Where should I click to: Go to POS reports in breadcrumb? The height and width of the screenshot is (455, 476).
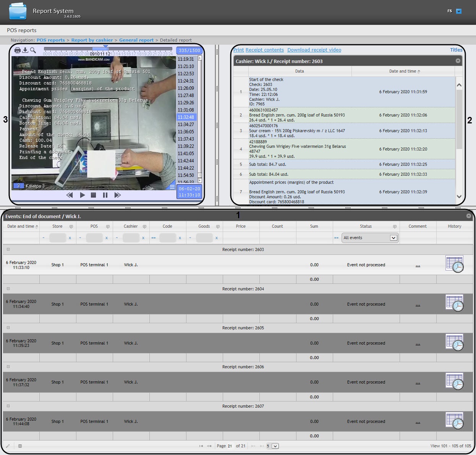click(50, 40)
